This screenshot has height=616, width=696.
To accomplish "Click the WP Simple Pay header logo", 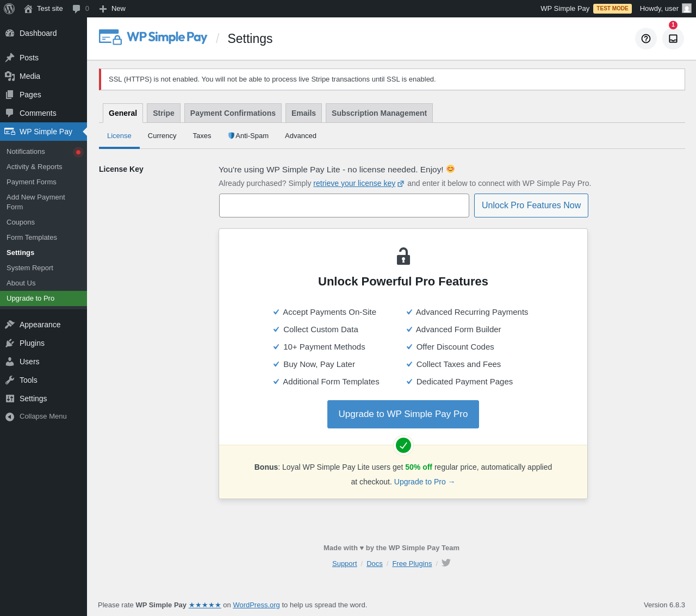I will pos(153,37).
